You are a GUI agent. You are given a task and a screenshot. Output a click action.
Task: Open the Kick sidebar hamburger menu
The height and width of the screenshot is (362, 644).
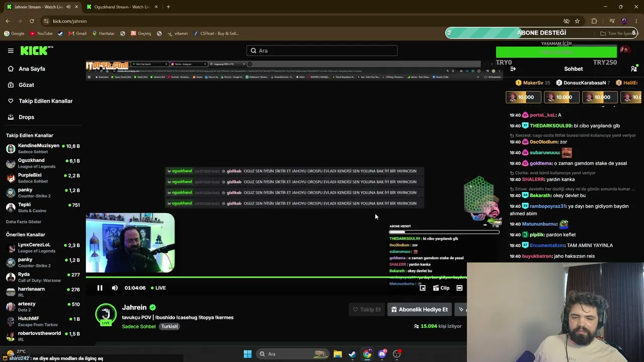[x=11, y=51]
